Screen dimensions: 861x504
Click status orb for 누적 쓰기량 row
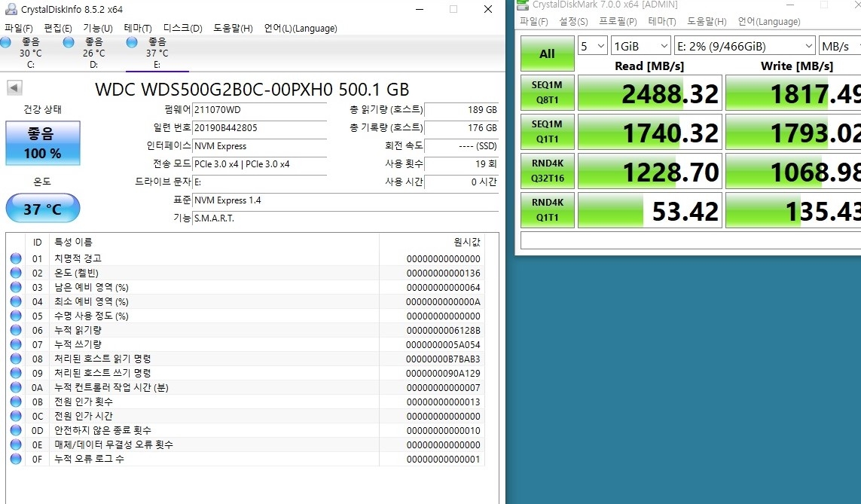pos(16,344)
